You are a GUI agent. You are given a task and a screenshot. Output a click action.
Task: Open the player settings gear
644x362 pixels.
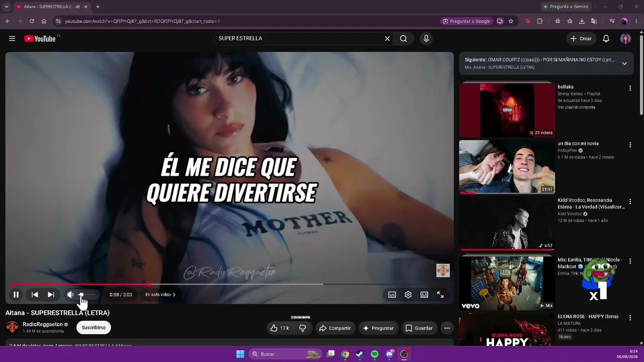point(408,295)
